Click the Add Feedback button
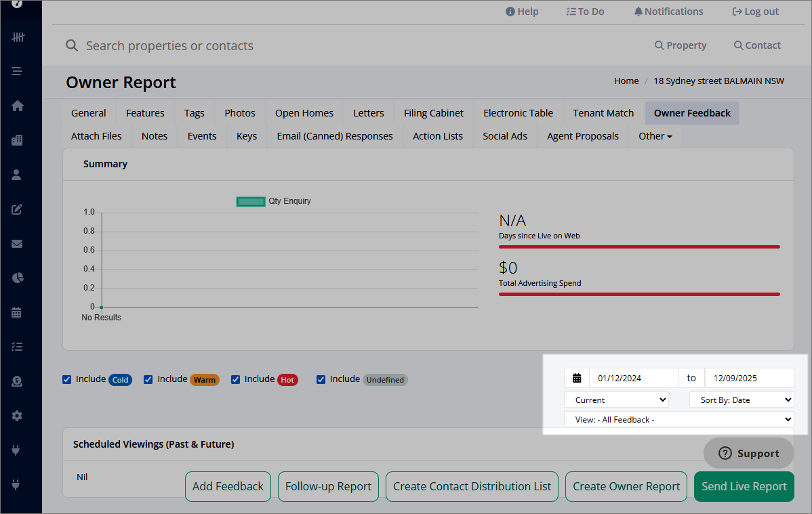The width and height of the screenshot is (812, 514). [228, 486]
